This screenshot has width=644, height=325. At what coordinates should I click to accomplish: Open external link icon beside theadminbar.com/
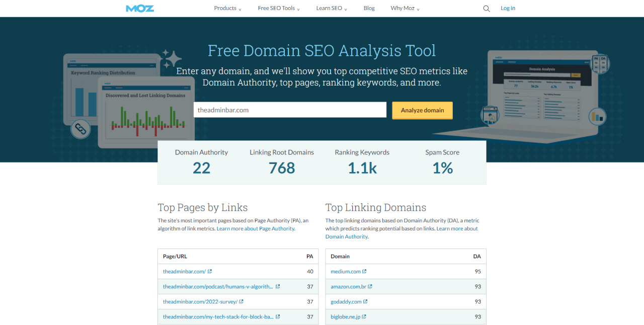(210, 271)
